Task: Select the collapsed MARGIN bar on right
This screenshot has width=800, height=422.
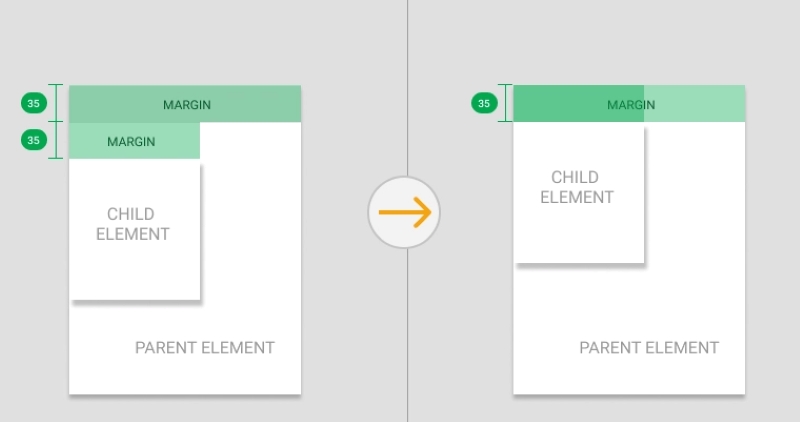Action: 629,104
